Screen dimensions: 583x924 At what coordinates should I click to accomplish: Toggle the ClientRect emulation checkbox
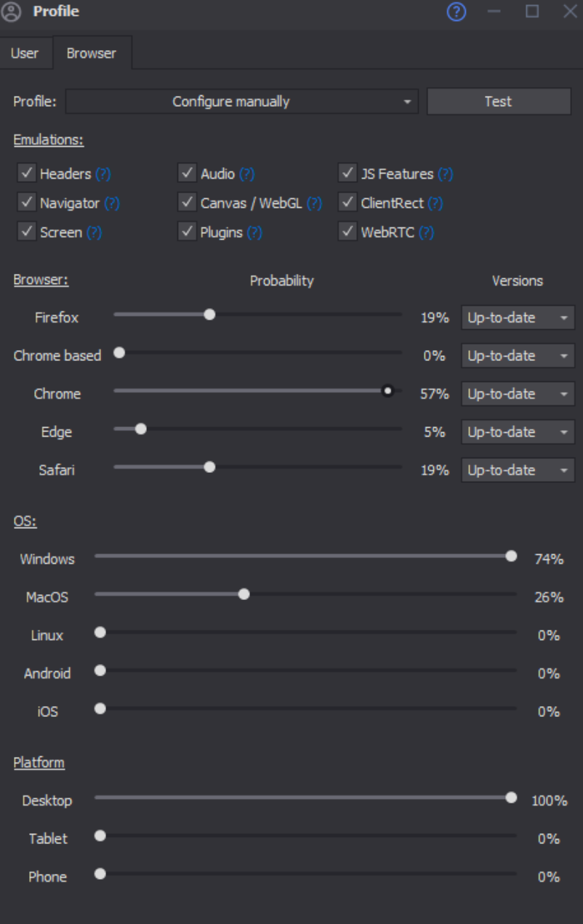click(348, 203)
